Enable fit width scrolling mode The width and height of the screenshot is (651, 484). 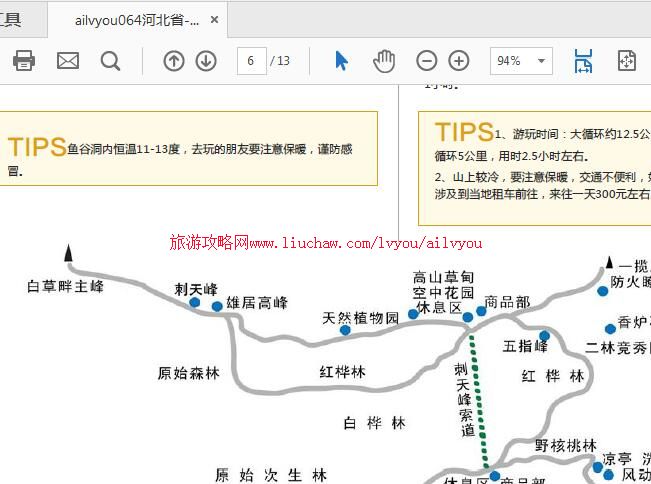click(x=583, y=61)
